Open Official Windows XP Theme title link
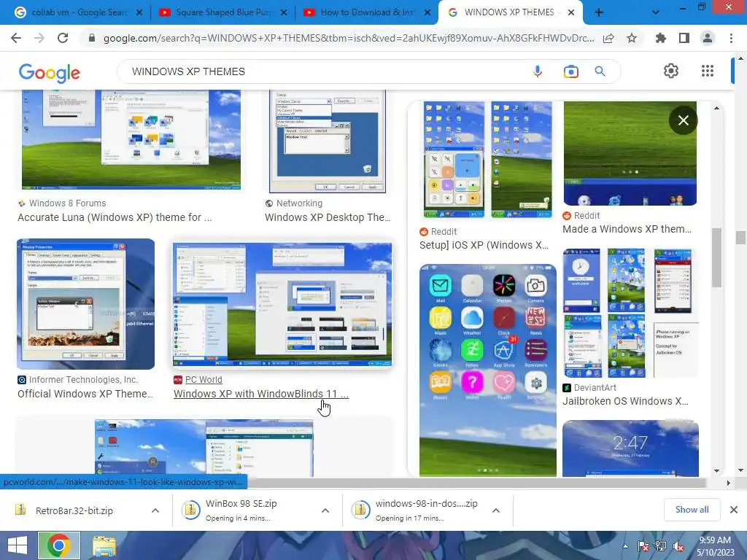The height and width of the screenshot is (560, 747). coord(85,394)
